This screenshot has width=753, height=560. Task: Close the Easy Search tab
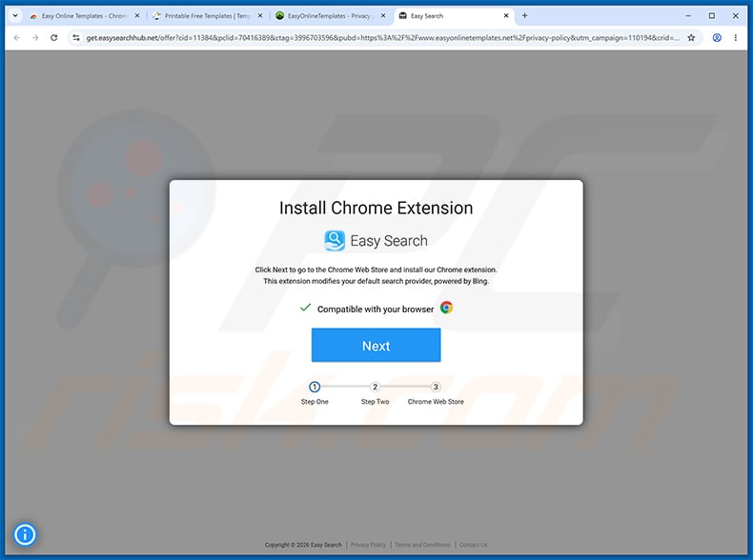(x=506, y=16)
